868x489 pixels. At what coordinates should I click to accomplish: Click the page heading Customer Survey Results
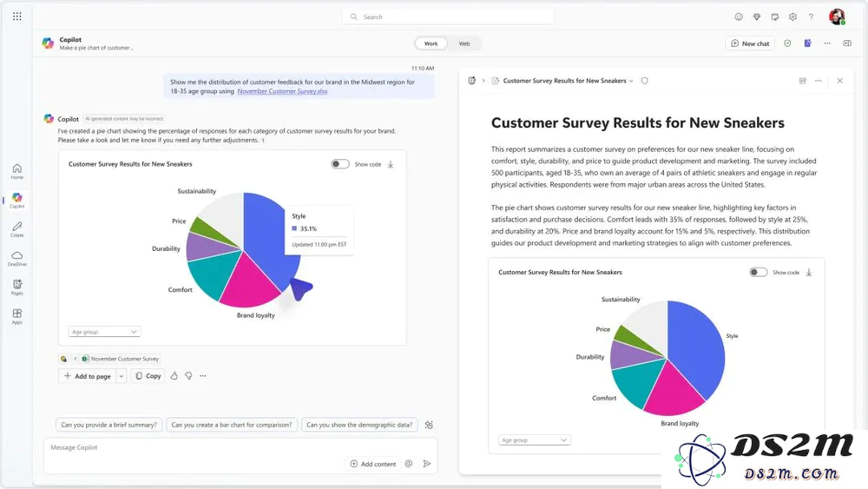coord(638,122)
